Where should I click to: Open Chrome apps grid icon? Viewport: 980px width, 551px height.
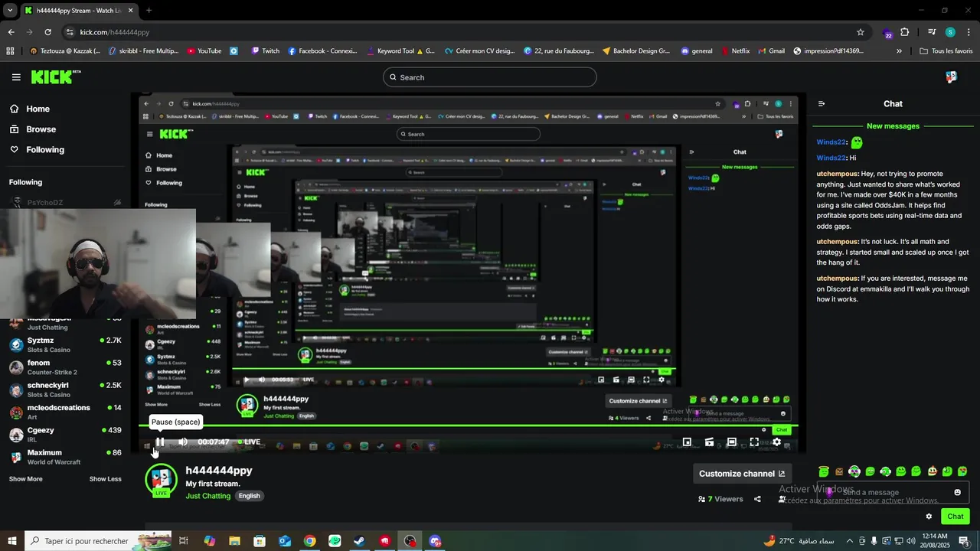point(10,51)
